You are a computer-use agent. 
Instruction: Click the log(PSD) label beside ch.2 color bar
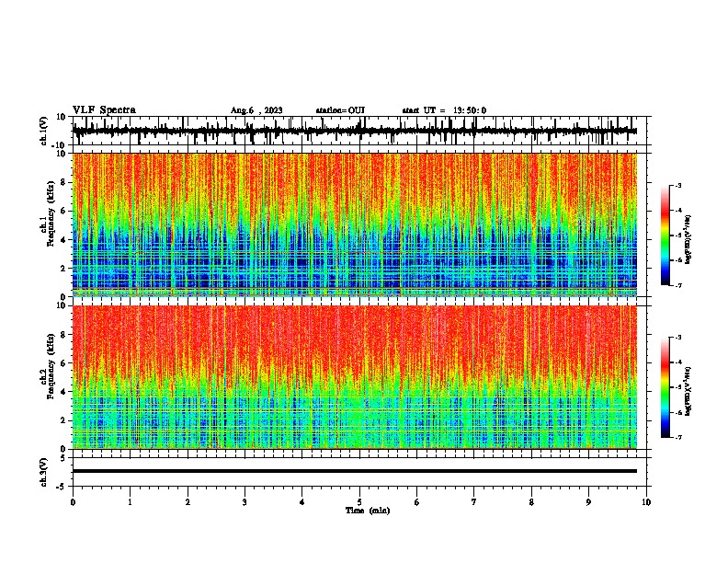pos(688,391)
